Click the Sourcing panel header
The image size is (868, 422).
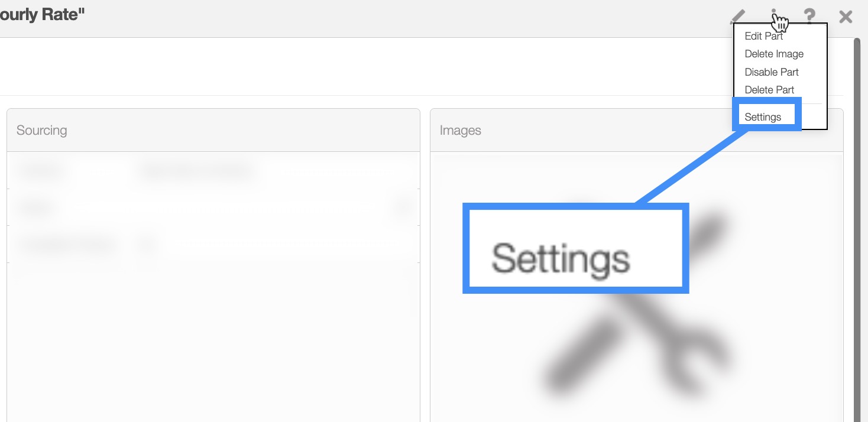point(213,130)
